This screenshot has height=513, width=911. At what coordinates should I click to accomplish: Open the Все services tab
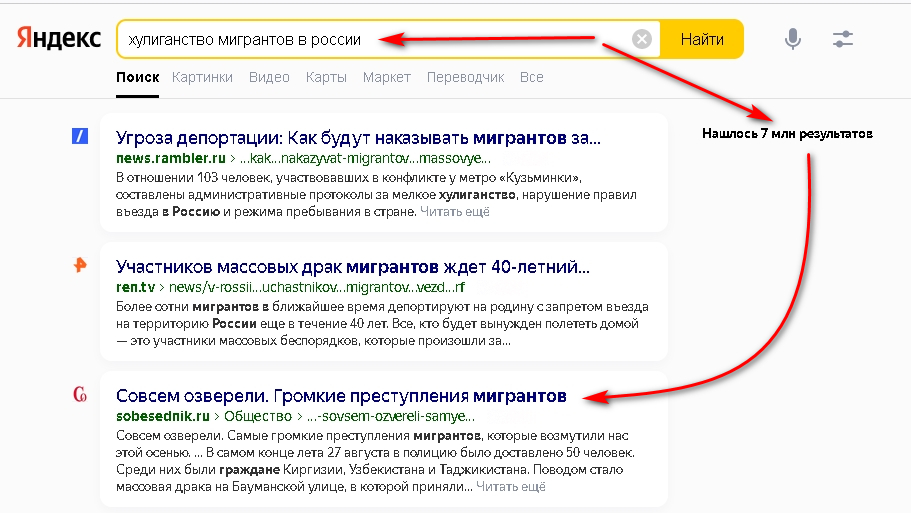tap(532, 77)
